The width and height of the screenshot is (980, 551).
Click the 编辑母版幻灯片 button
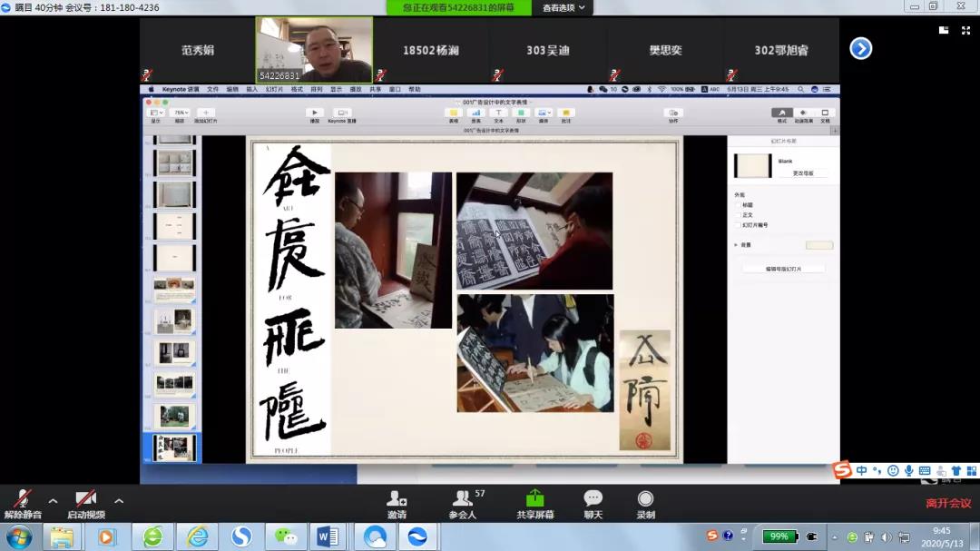pyautogui.click(x=783, y=269)
